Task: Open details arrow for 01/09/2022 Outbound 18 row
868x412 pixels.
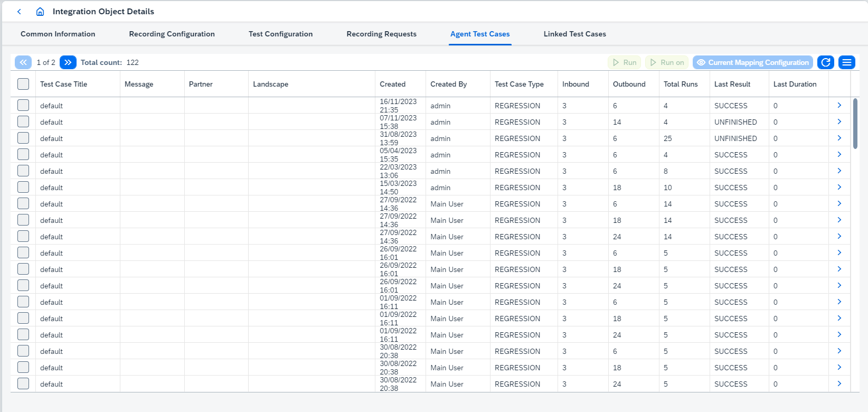Action: pyautogui.click(x=839, y=318)
